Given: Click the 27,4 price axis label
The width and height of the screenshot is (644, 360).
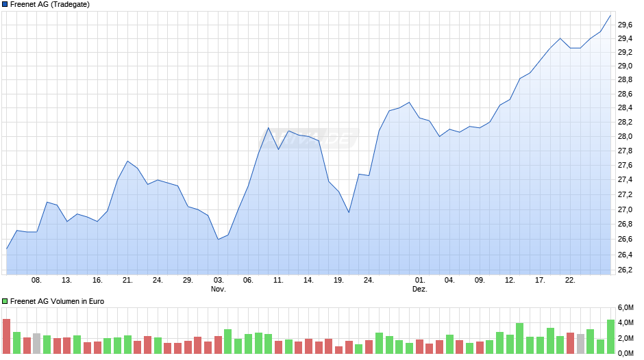Looking at the screenshot, I should pyautogui.click(x=625, y=180).
